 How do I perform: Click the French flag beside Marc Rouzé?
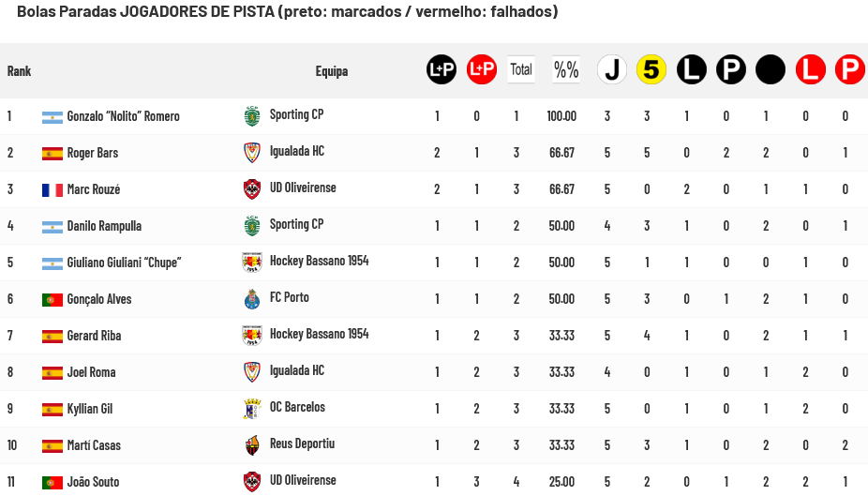[52, 189]
